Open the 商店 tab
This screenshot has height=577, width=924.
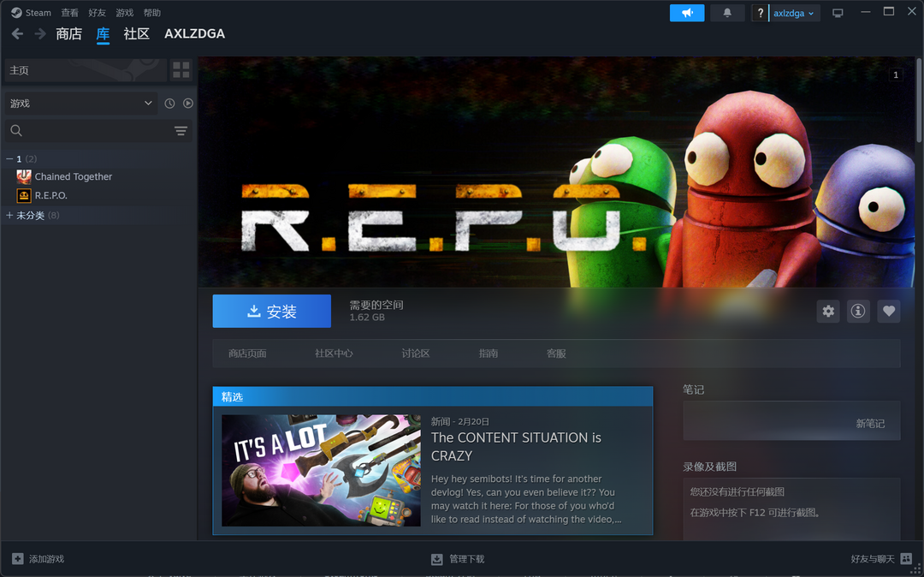[68, 34]
